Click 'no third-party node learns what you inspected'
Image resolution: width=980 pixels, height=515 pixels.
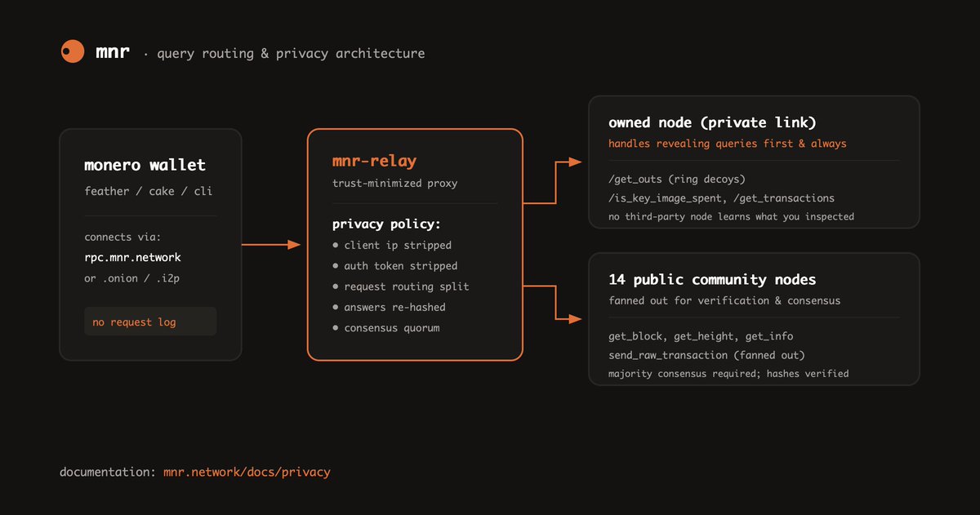[732, 216]
